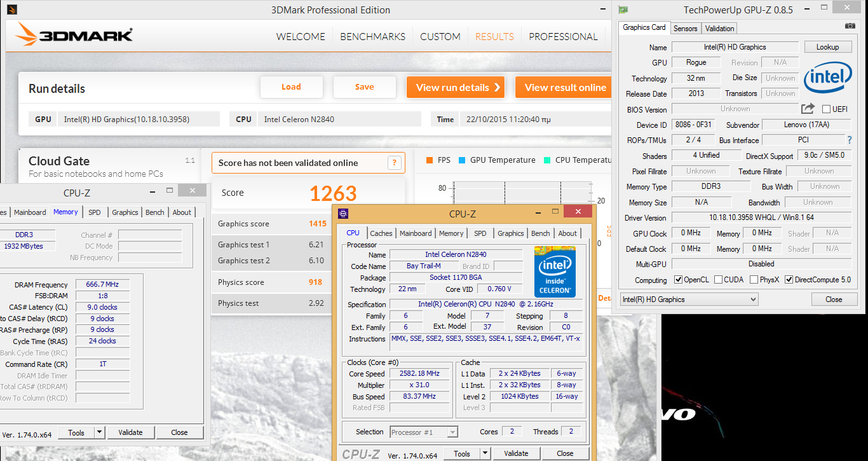Toggle the UEFI checkbox in GPU-Z
Screen dimensions: 868x461
pos(827,109)
